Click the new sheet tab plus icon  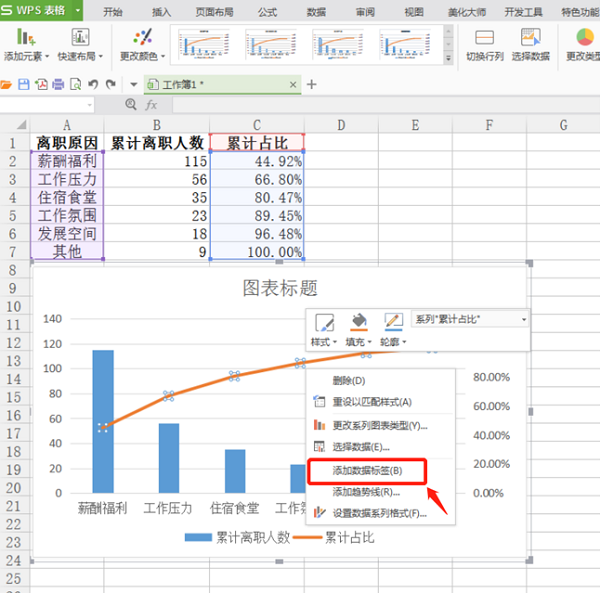pyautogui.click(x=311, y=84)
